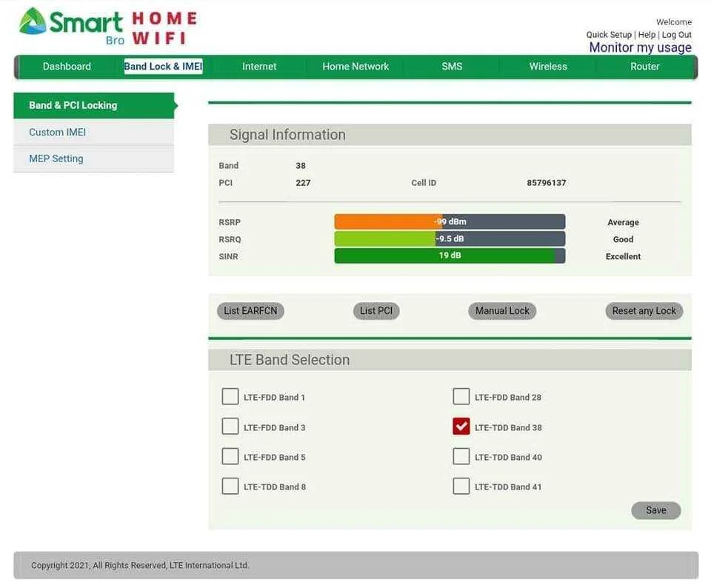
Task: Click the Good RSRQ rating text
Action: coord(623,239)
